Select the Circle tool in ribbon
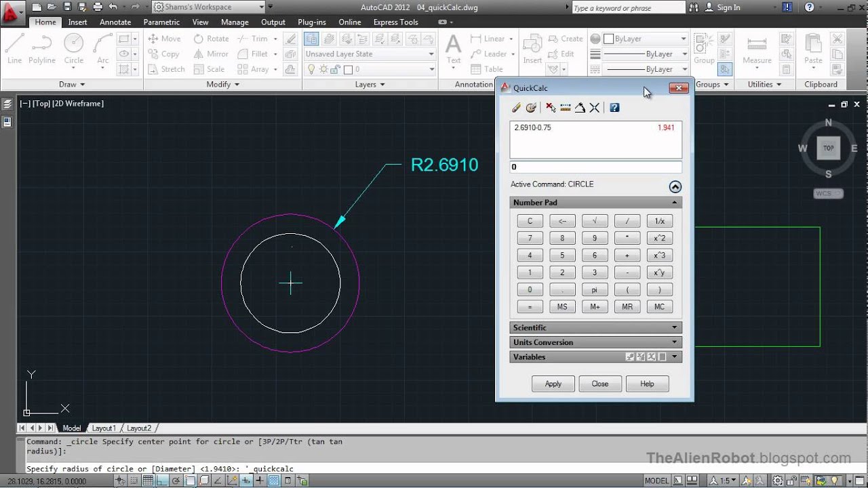The width and height of the screenshot is (868, 488). (74, 49)
